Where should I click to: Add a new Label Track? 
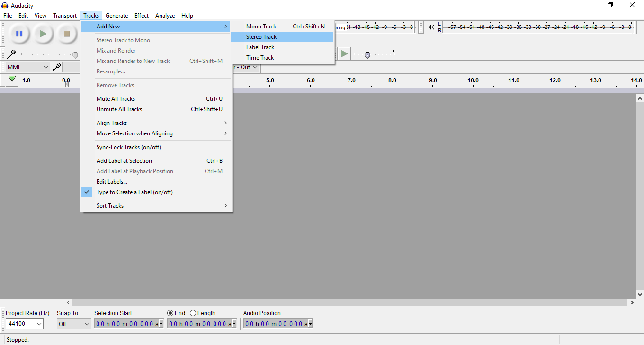tap(282, 47)
